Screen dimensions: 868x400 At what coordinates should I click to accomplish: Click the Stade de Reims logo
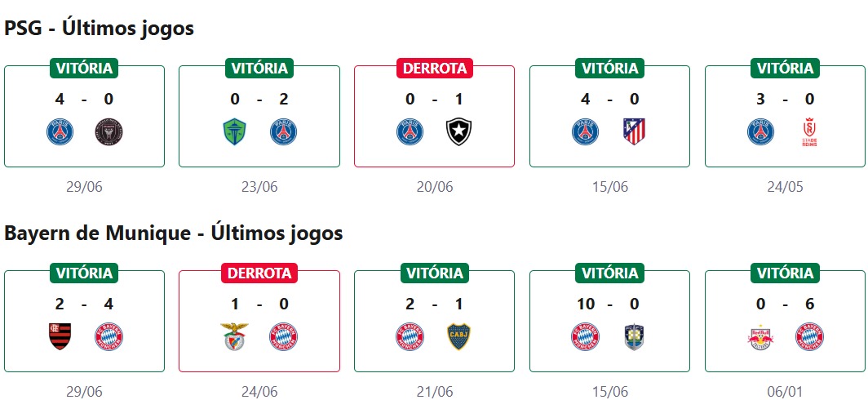[810, 133]
